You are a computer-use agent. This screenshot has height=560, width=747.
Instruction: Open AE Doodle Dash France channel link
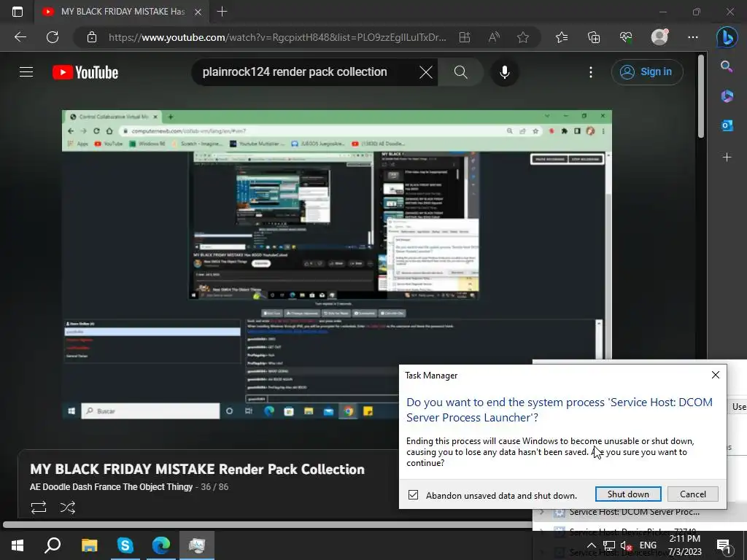(x=111, y=487)
